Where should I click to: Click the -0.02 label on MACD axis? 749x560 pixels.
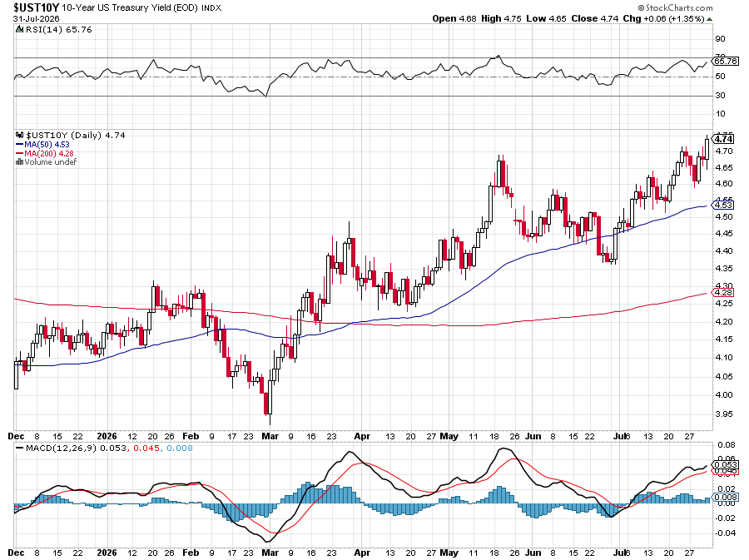725,518
